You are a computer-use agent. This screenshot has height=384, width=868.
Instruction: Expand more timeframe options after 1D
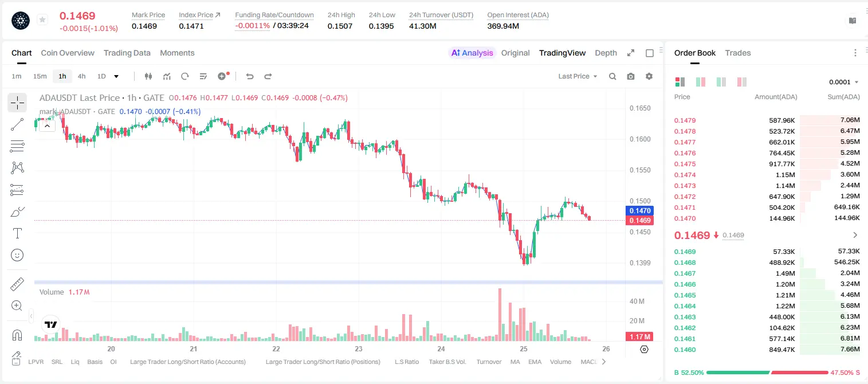click(117, 76)
